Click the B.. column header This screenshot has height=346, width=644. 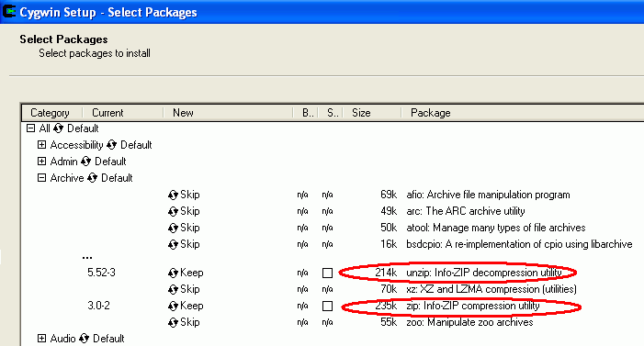[x=306, y=113]
